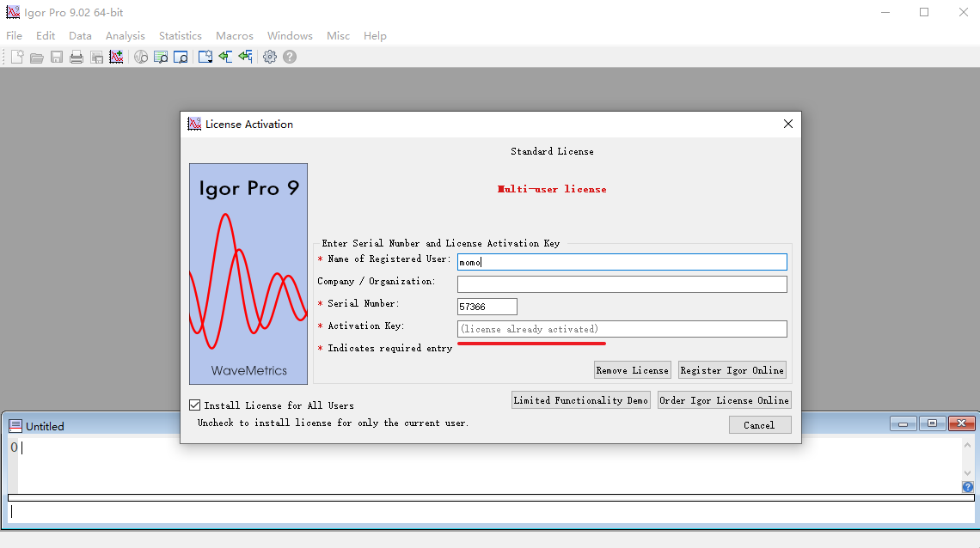The height and width of the screenshot is (548, 980).
Task: Open the Windows menu
Action: [290, 36]
